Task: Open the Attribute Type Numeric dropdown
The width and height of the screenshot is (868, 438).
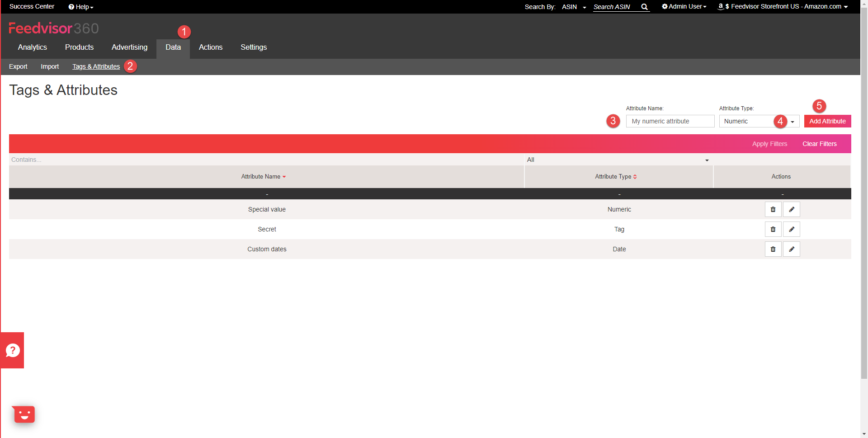Action: tap(759, 121)
